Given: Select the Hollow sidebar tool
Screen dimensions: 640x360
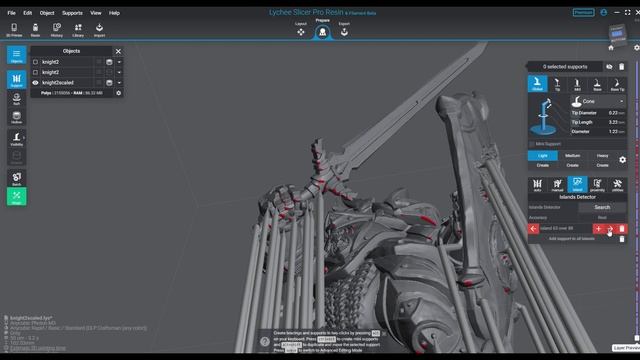Looking at the screenshot, I should click(17, 118).
